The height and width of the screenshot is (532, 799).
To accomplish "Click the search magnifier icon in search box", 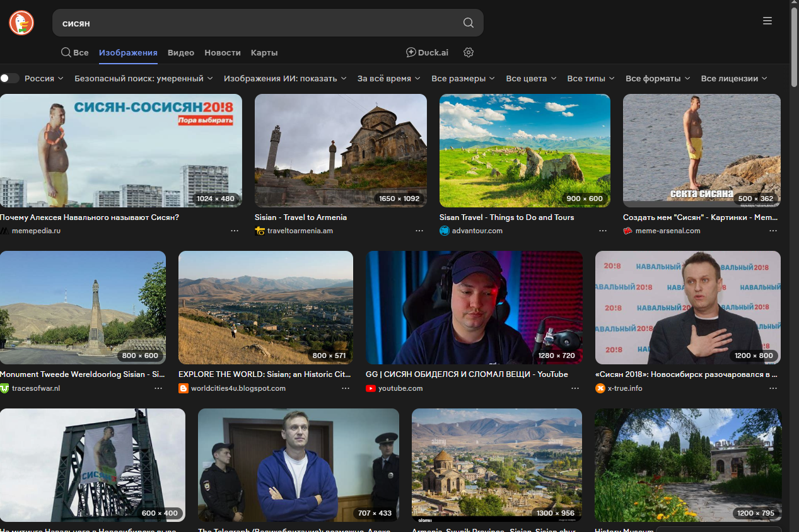I will (468, 23).
